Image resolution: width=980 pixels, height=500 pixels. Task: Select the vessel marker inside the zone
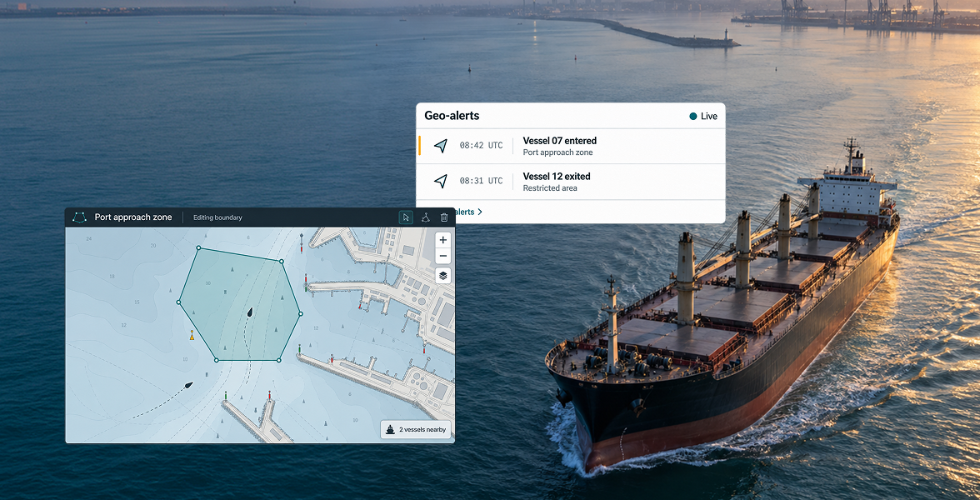249,312
